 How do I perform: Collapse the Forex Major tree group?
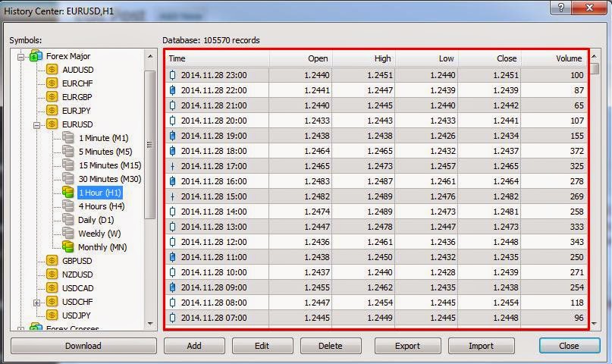point(20,57)
